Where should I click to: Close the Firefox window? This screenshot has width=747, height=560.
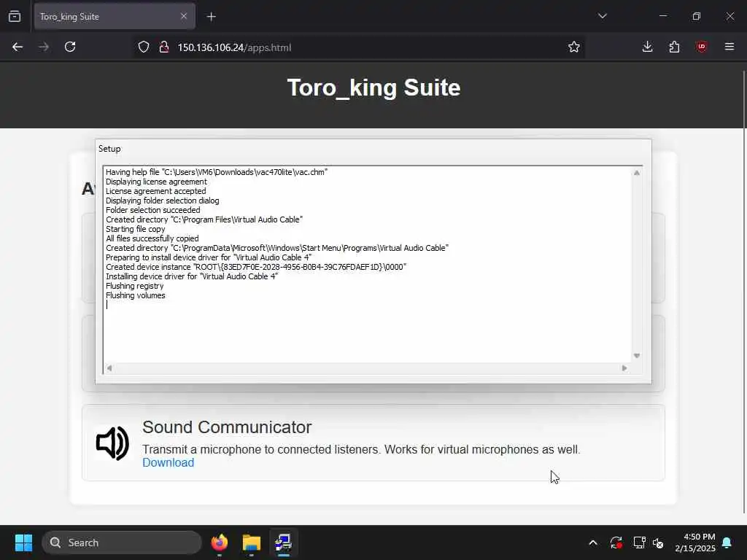click(729, 16)
